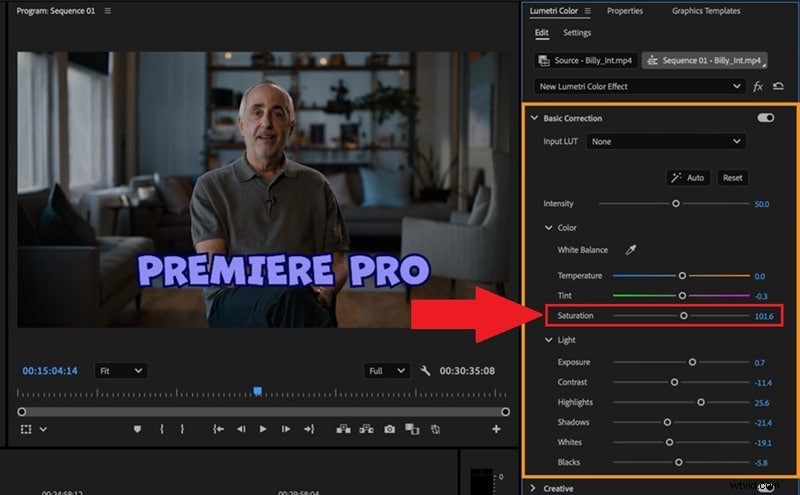Click the 00:30:35:08 duration timecode
800x495 pixels.
(x=467, y=371)
